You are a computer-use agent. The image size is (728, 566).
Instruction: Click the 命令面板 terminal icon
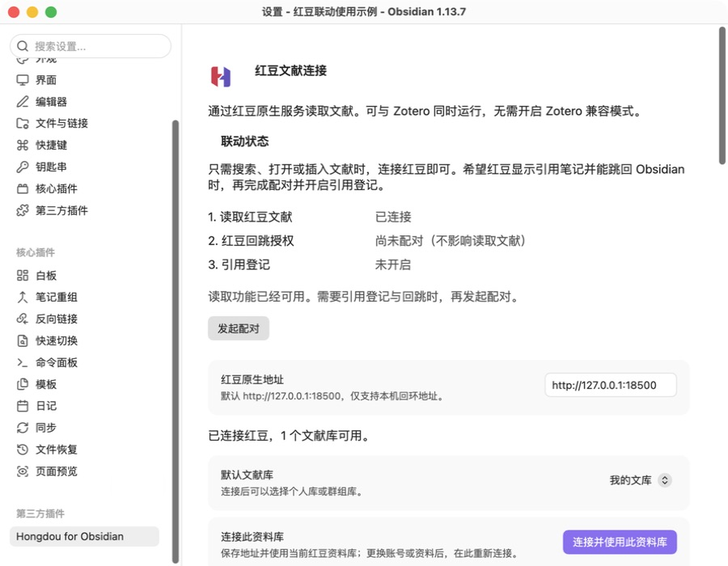pos(23,363)
